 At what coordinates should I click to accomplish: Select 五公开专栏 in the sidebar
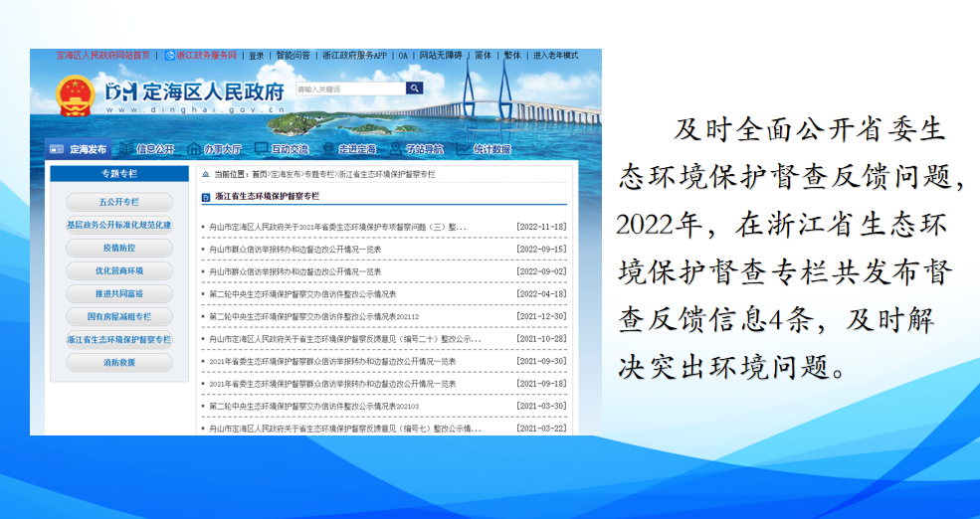tap(118, 202)
